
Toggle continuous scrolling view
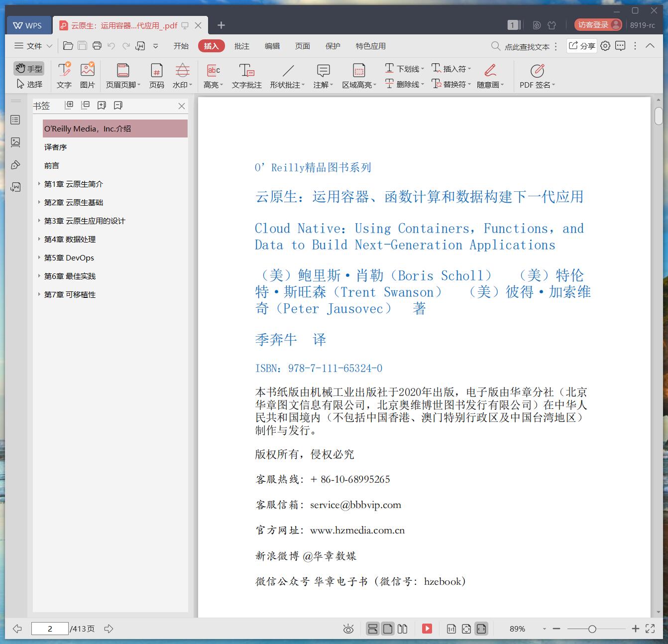click(373, 629)
